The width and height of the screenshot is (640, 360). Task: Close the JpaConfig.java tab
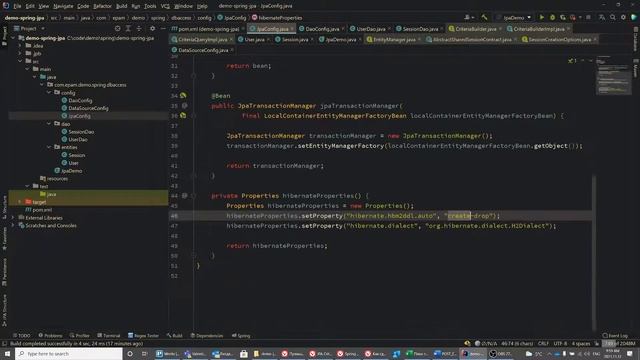(x=292, y=29)
